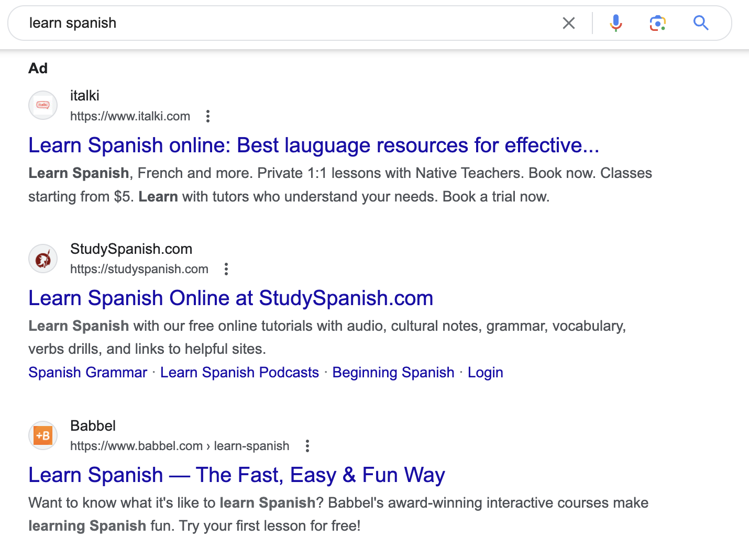Open 'Learn Spanish Online at StudySpanish.com' result
This screenshot has height=560, width=749.
point(231,298)
